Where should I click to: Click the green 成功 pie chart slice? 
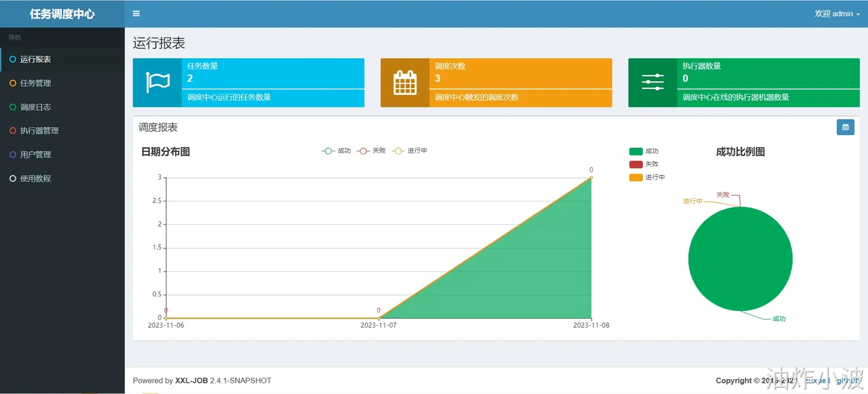(740, 259)
